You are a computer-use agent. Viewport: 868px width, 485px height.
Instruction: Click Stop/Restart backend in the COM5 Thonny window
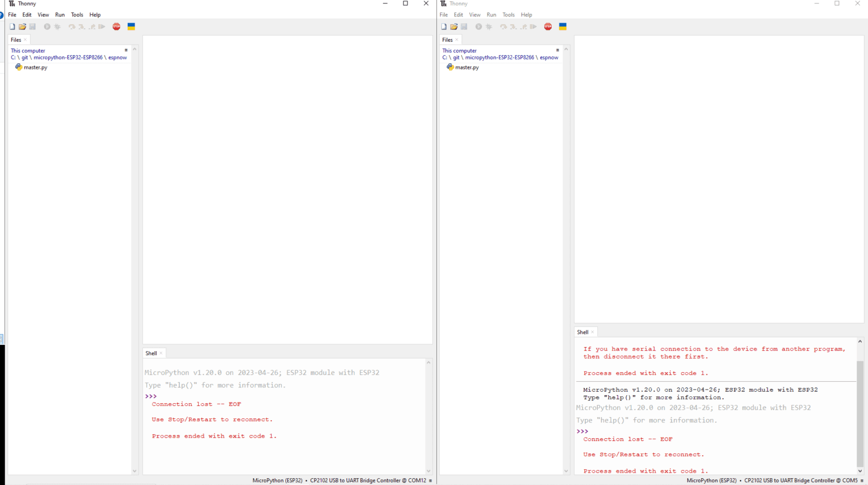(x=548, y=27)
